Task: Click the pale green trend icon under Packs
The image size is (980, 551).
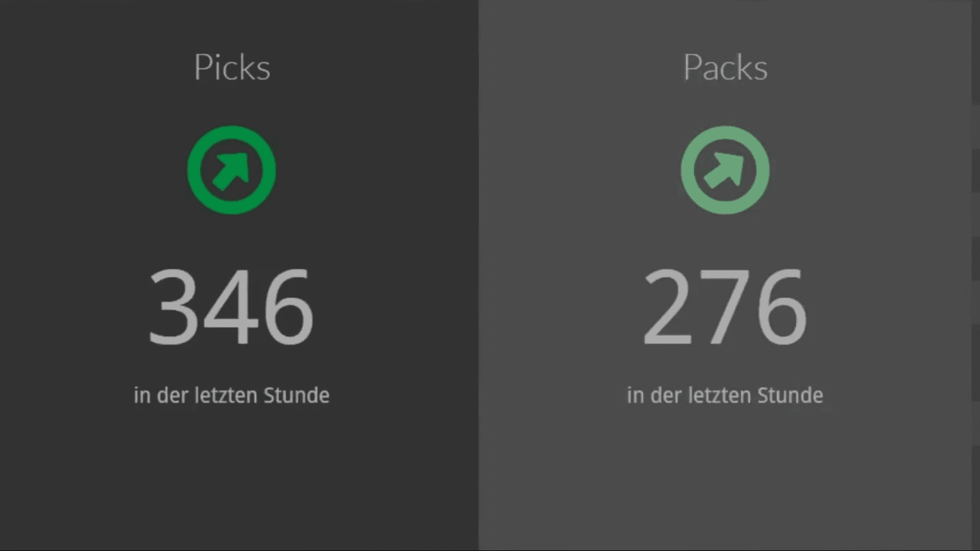Action: 725,170
